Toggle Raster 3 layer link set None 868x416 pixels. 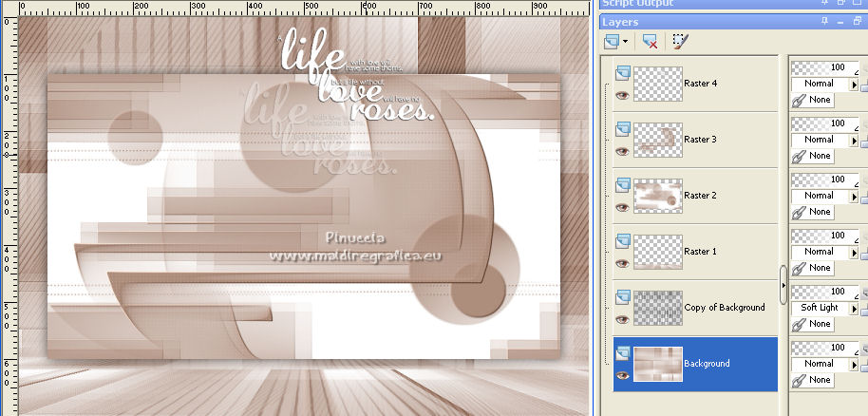(813, 156)
